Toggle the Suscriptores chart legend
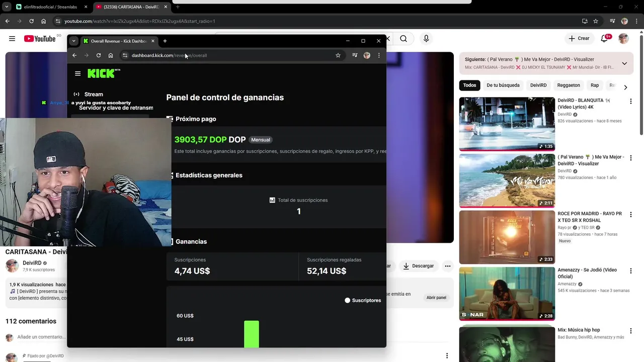The height and width of the screenshot is (362, 644). tap(363, 300)
